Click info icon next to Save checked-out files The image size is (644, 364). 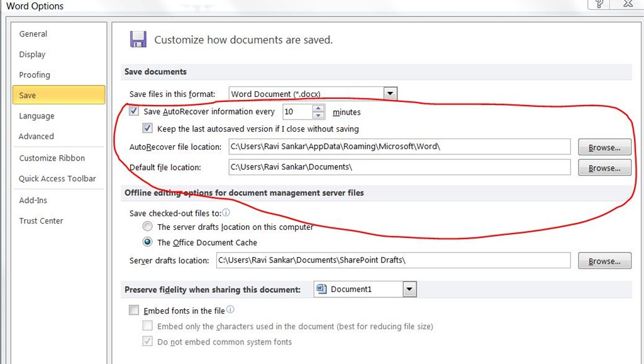click(225, 213)
